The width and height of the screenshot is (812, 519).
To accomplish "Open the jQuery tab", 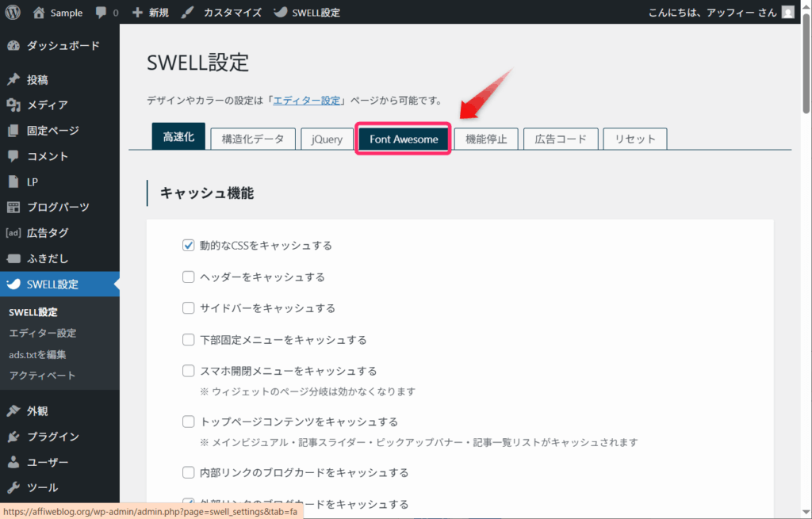I will pyautogui.click(x=327, y=139).
